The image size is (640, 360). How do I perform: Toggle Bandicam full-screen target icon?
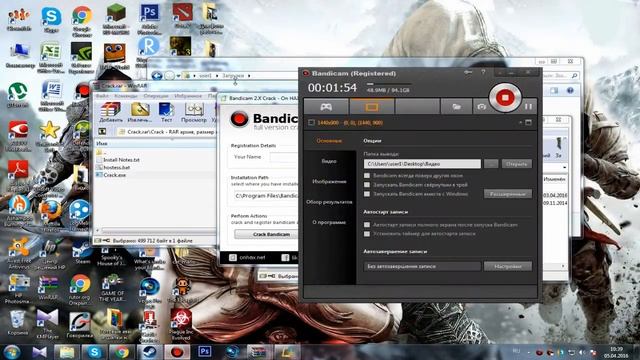528,122
